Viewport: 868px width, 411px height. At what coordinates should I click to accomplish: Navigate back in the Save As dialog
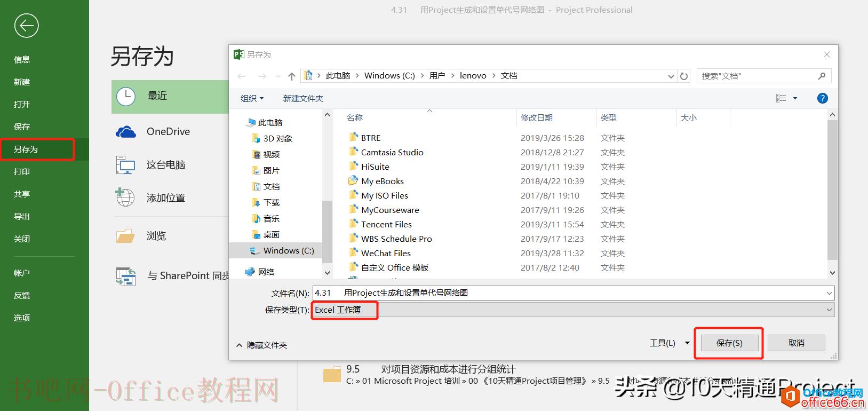(x=242, y=76)
